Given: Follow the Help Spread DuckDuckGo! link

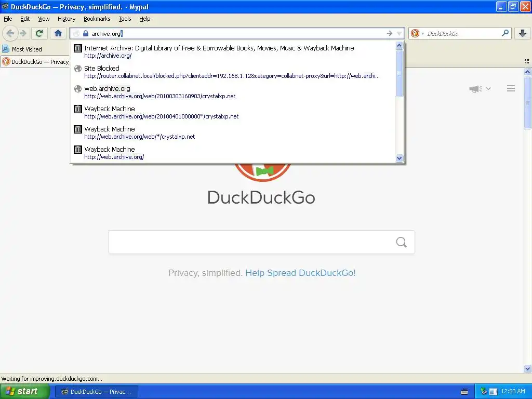Looking at the screenshot, I should (x=300, y=273).
